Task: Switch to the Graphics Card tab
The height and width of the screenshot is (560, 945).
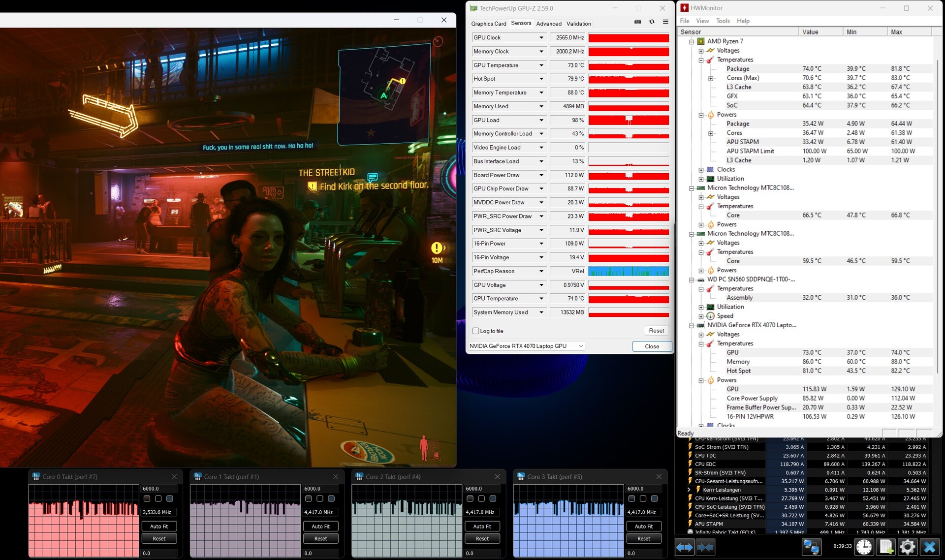Action: pyautogui.click(x=488, y=24)
